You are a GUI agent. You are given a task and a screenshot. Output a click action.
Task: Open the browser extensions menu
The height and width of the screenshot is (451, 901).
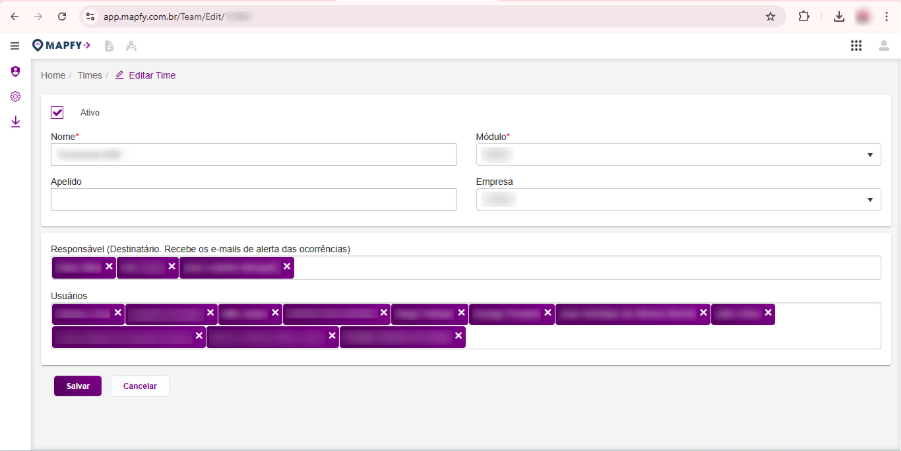[804, 17]
